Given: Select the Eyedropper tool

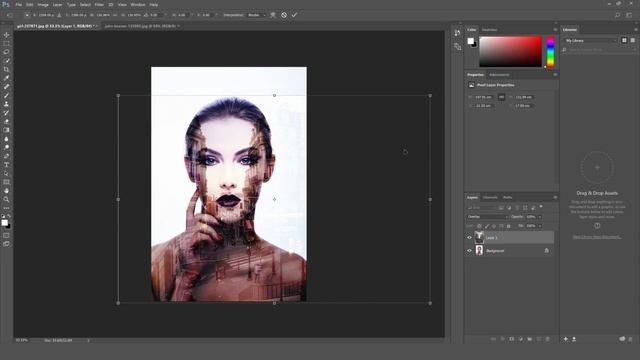Looking at the screenshot, I should click(6, 78).
